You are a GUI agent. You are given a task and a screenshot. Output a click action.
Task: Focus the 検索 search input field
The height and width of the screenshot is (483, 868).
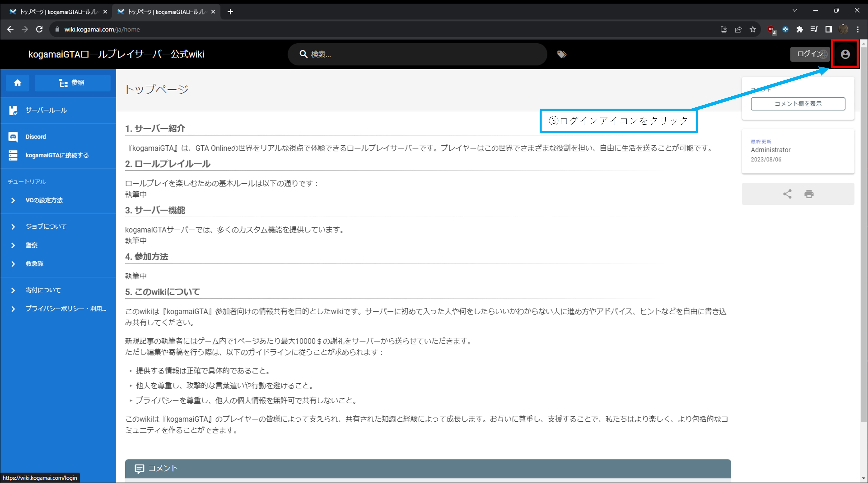[417, 54]
